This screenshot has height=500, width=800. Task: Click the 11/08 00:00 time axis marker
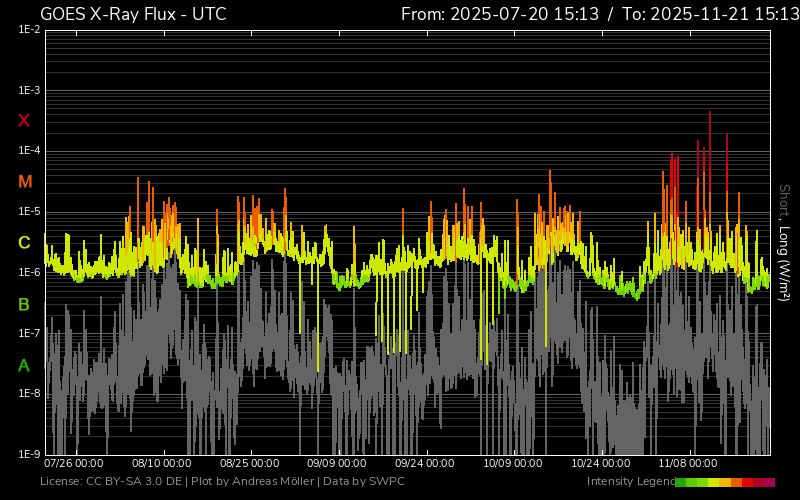[x=688, y=464]
